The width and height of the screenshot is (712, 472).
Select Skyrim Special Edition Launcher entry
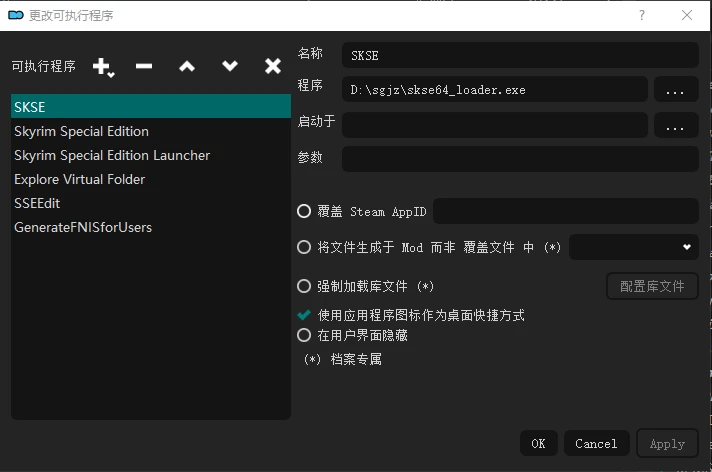[151, 155]
